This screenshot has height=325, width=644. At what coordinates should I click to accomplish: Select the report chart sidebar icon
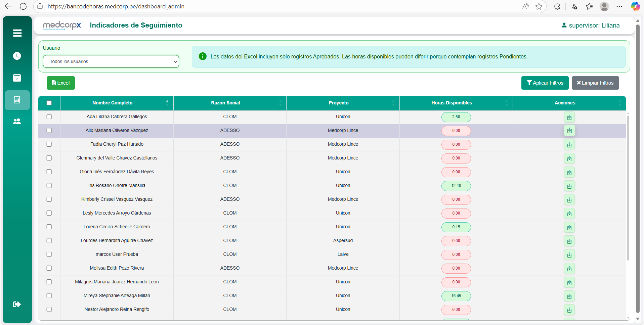(17, 100)
